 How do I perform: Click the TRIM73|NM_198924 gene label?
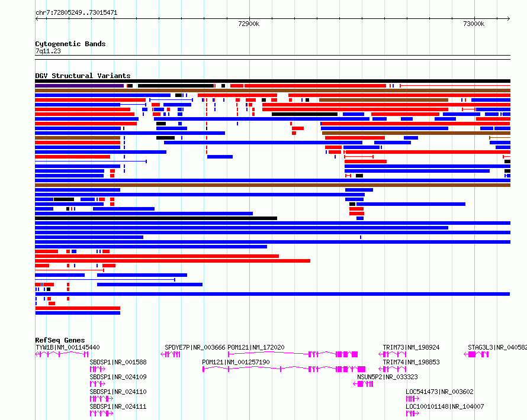pos(411,347)
